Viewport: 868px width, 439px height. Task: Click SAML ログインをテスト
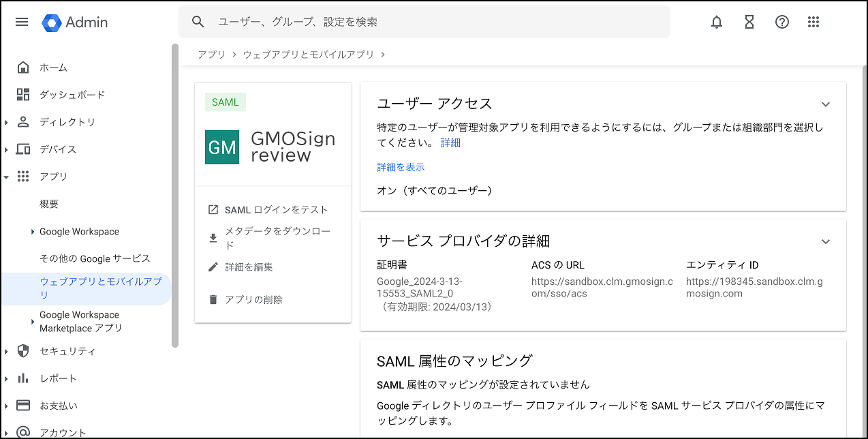click(276, 209)
